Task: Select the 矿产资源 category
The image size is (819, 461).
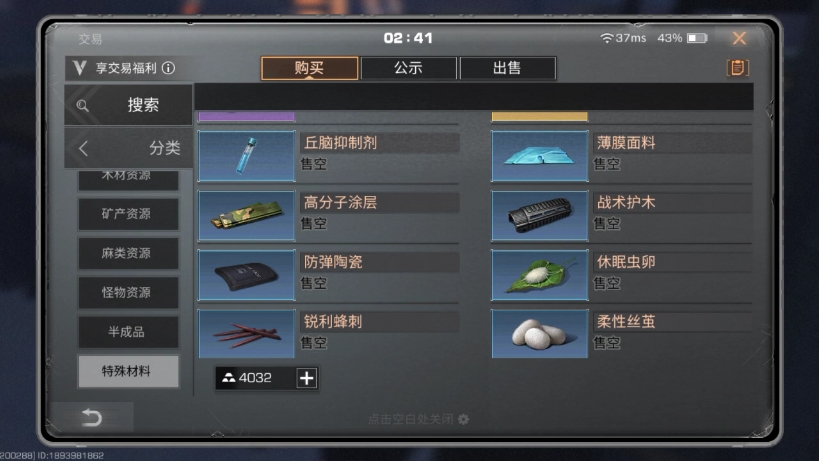Action: pos(128,214)
